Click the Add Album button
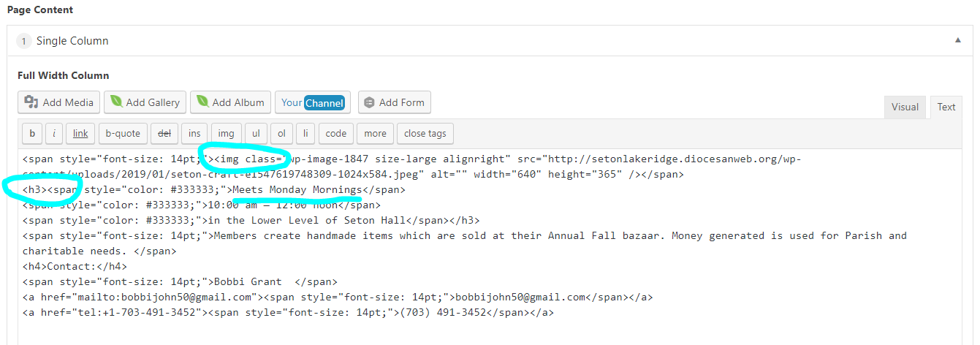The image size is (980, 345). point(230,102)
